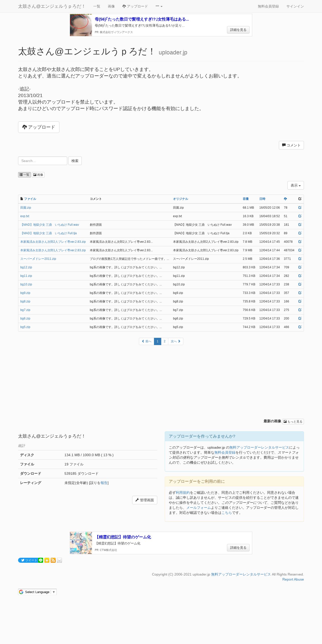Switch to 一覧 list view toggle
The width and height of the screenshot is (322, 644).
(24, 175)
